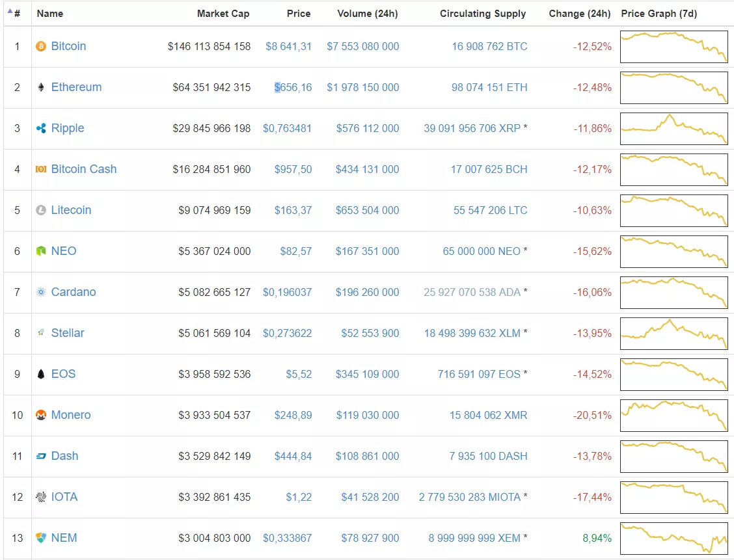Open the Ripple name link
Screen dimensions: 734x560
coord(68,128)
